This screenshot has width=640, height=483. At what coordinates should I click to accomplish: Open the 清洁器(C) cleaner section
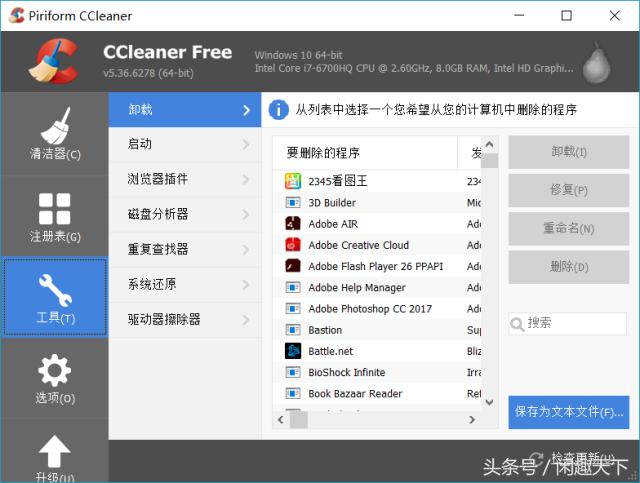tap(55, 134)
